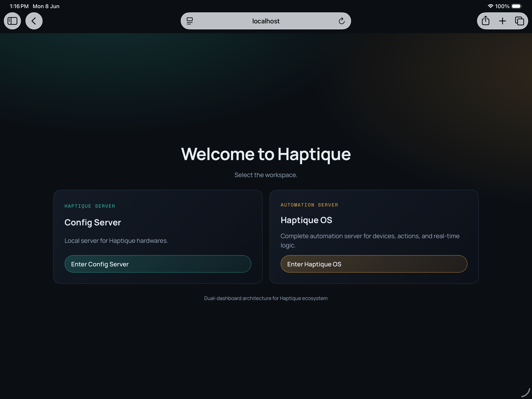This screenshot has width=532, height=399.
Task: Select the Haptique OS card title
Action: (306, 220)
